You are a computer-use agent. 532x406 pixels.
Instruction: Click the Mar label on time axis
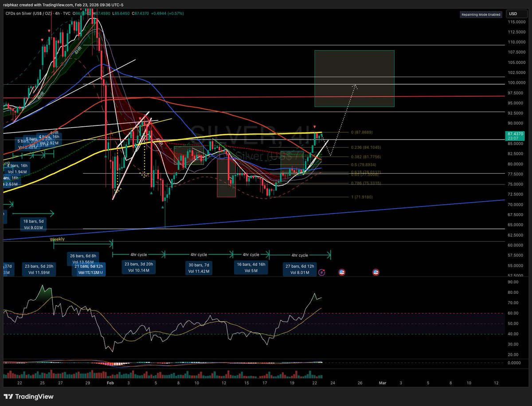pyautogui.click(x=382, y=382)
